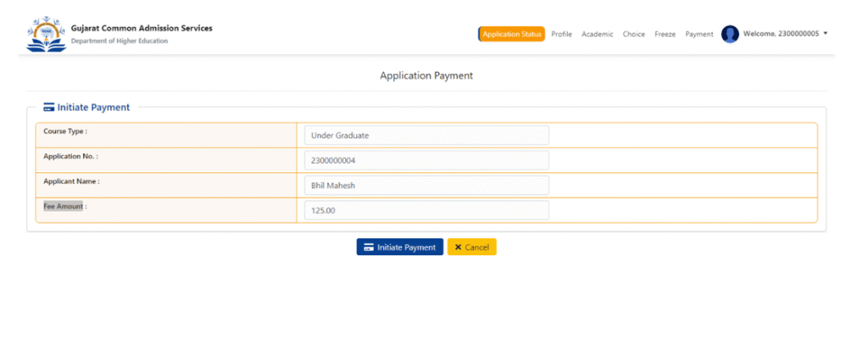
Task: Click the Course Type field
Action: pos(427,136)
